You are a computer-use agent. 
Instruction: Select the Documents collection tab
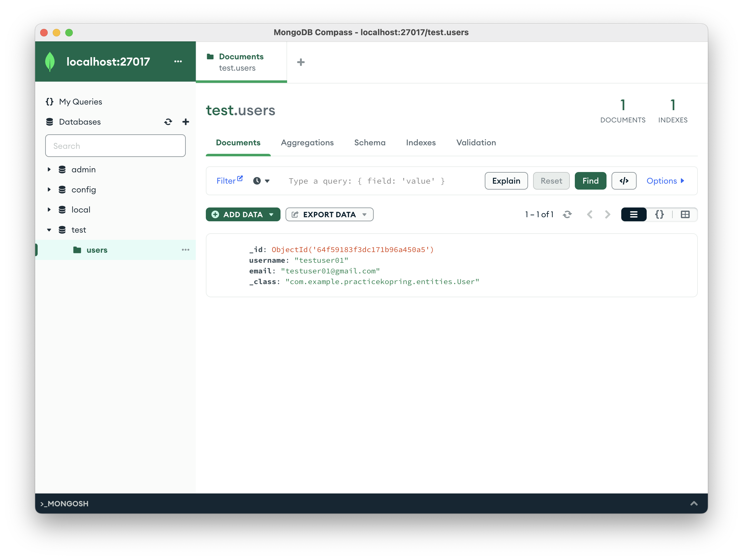[x=238, y=143]
